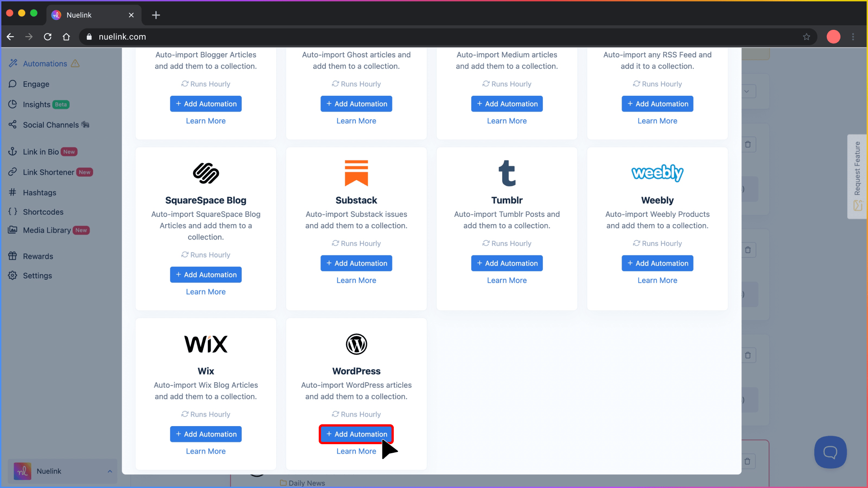Reload the page
868x488 pixels.
[47, 37]
